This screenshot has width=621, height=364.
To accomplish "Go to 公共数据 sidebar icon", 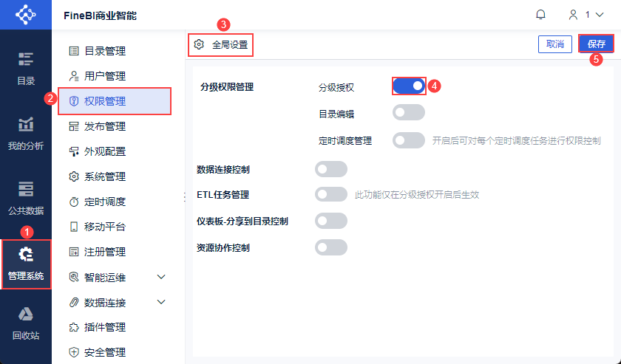I will pos(26,189).
